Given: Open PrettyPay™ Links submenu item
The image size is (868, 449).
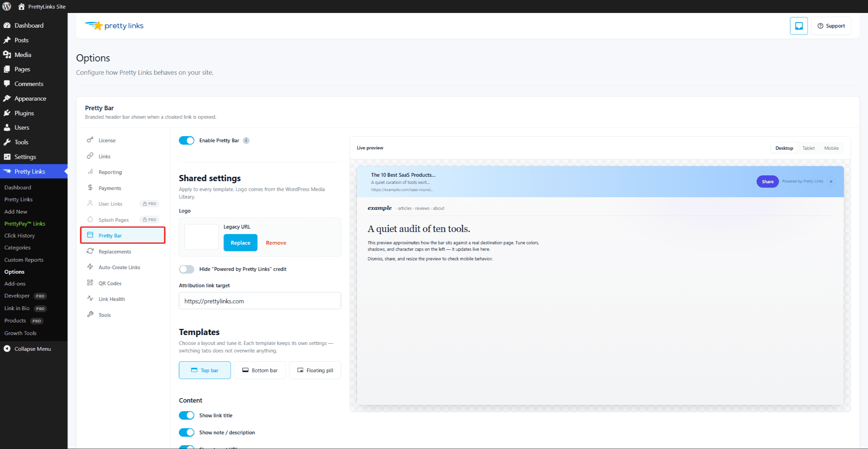Looking at the screenshot, I should (x=25, y=223).
